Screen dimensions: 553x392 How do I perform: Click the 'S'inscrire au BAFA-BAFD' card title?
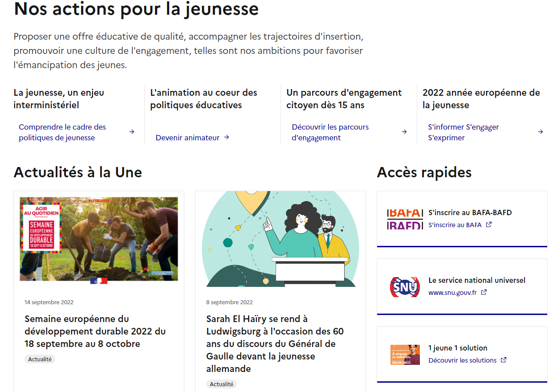(x=470, y=212)
